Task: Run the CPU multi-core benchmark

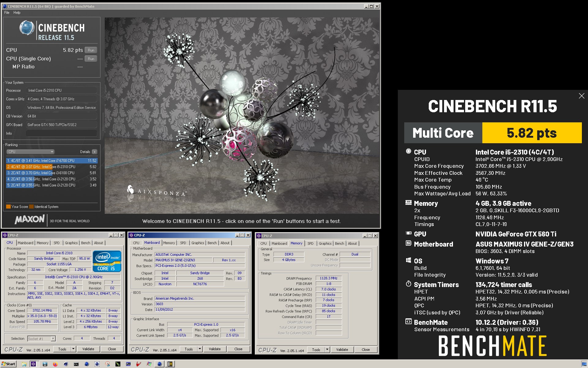Action: pyautogui.click(x=91, y=50)
